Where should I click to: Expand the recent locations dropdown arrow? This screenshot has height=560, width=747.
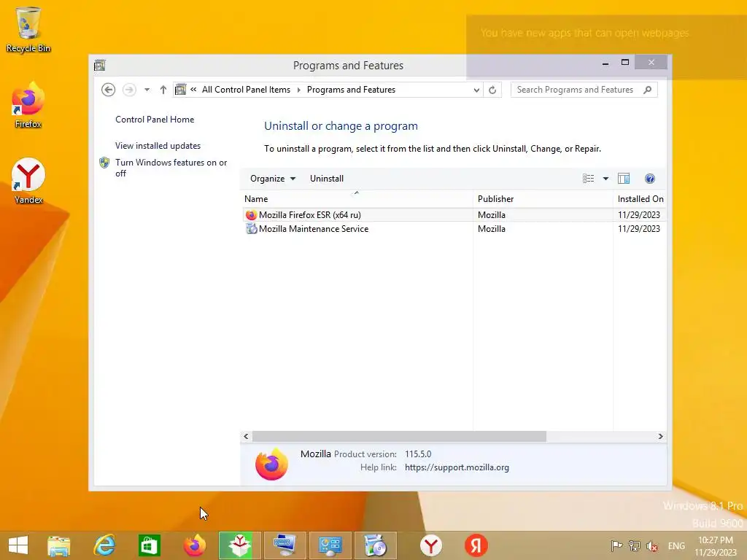click(147, 90)
